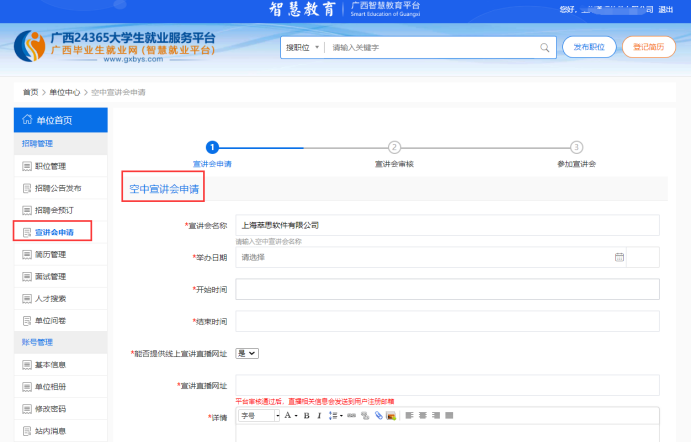Click the font color A icon
The image size is (692, 443).
point(288,416)
